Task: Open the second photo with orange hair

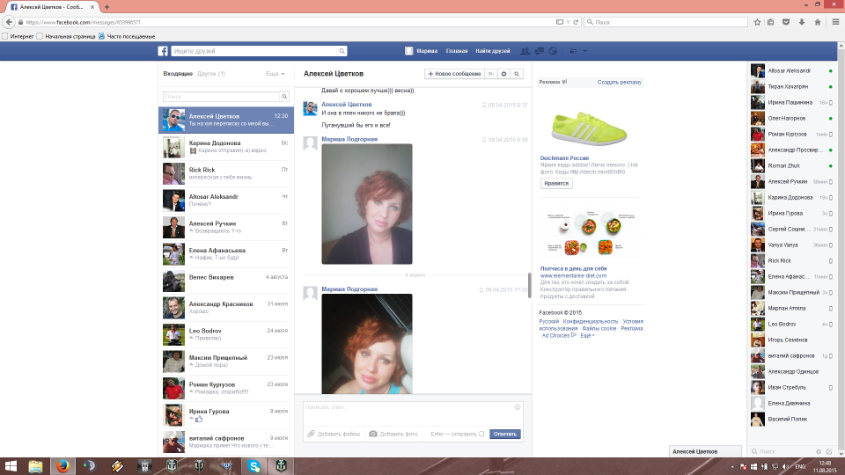Action: point(367,343)
